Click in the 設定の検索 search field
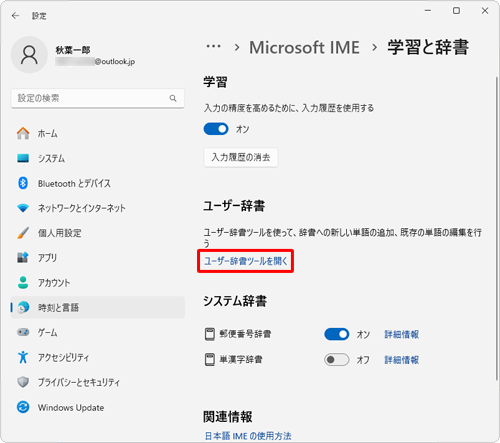The image size is (500, 443). (x=97, y=98)
